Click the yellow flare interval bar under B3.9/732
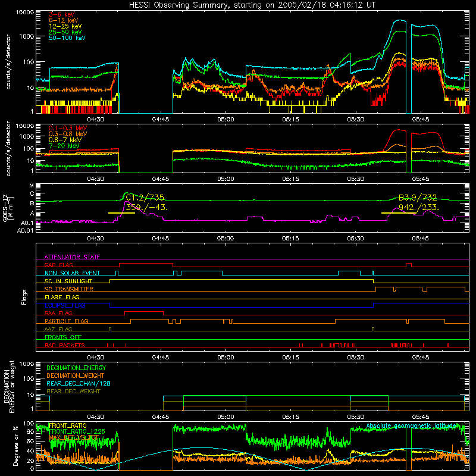476x476 pixels. (x=399, y=213)
